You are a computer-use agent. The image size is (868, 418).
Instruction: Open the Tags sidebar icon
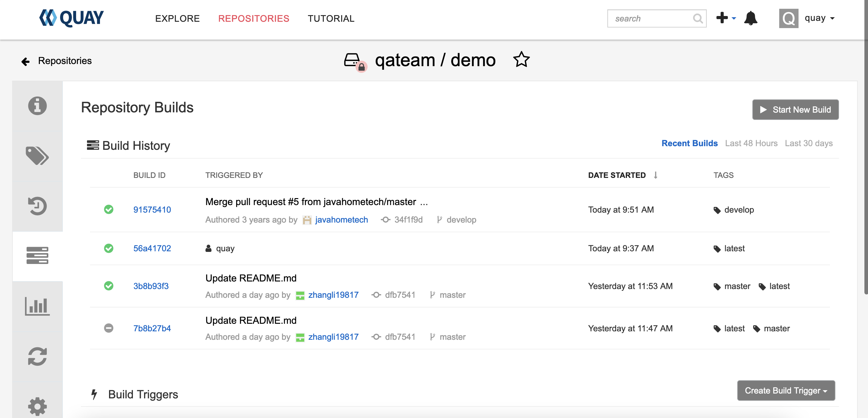pyautogui.click(x=37, y=156)
